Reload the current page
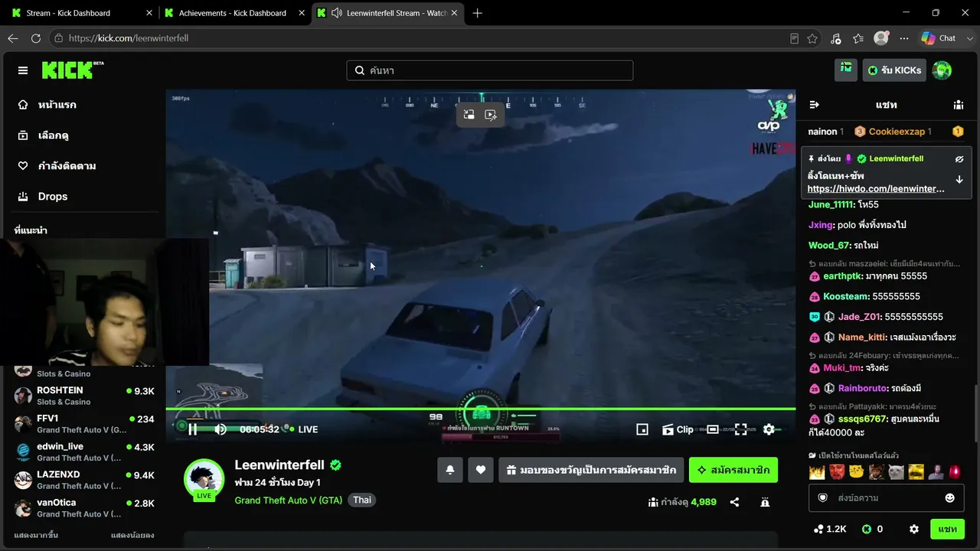 point(36,38)
